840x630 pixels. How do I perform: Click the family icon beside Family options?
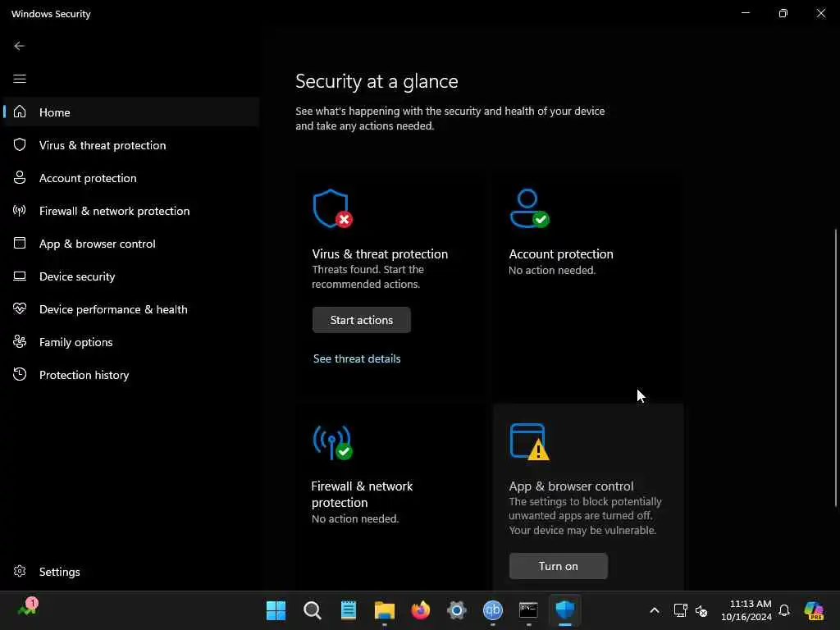20,342
